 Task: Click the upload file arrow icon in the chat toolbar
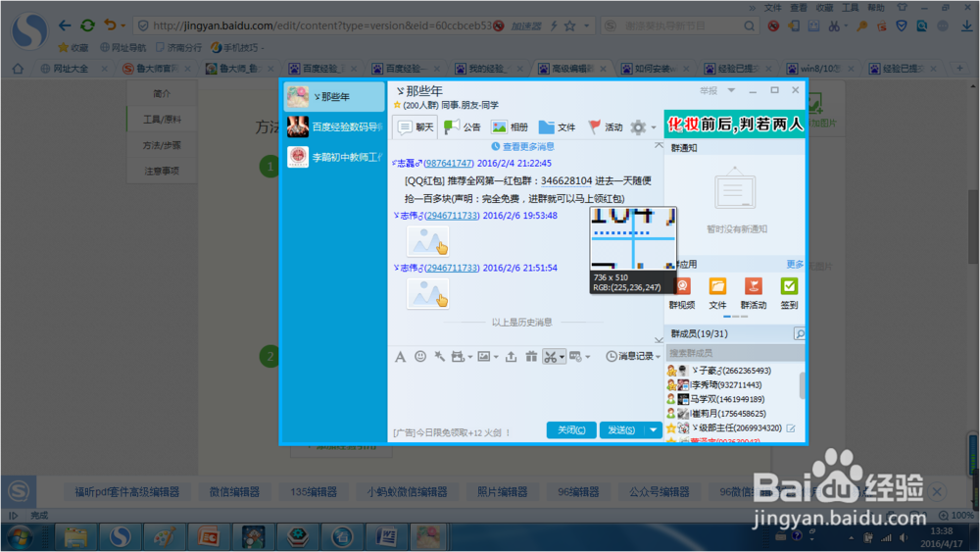[511, 356]
